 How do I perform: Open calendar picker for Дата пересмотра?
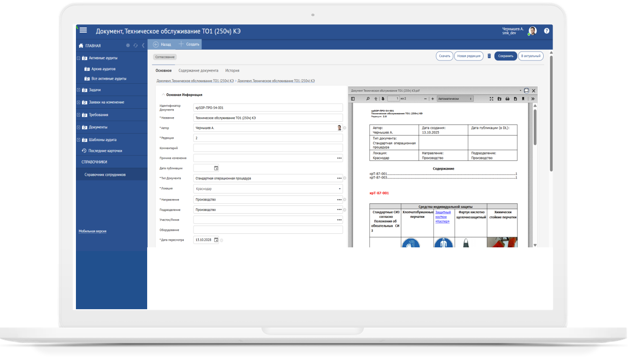point(216,240)
